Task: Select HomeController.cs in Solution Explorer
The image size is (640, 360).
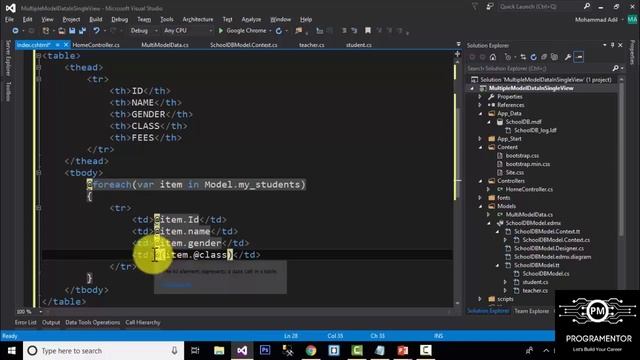Action: click(529, 189)
